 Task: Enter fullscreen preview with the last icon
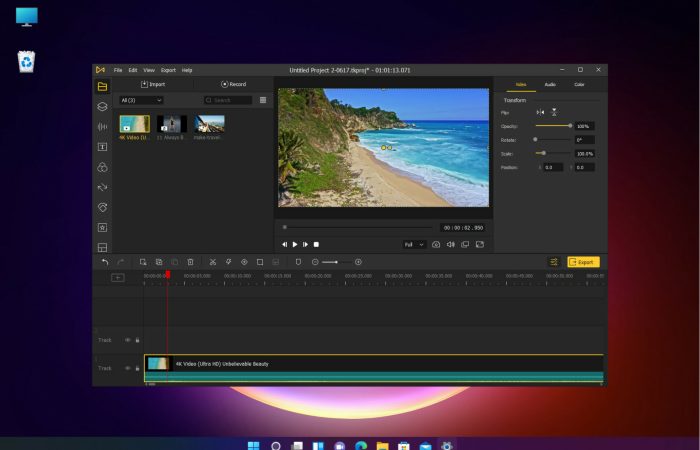click(x=480, y=245)
